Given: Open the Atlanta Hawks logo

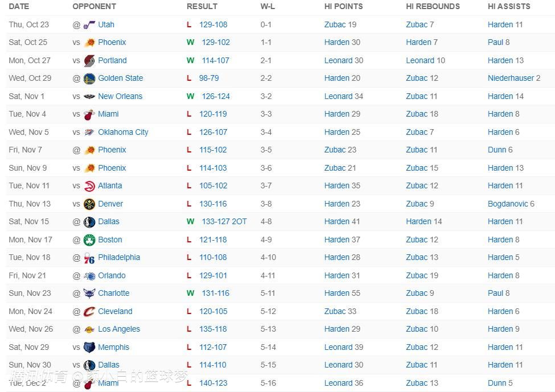Looking at the screenshot, I should [x=89, y=186].
